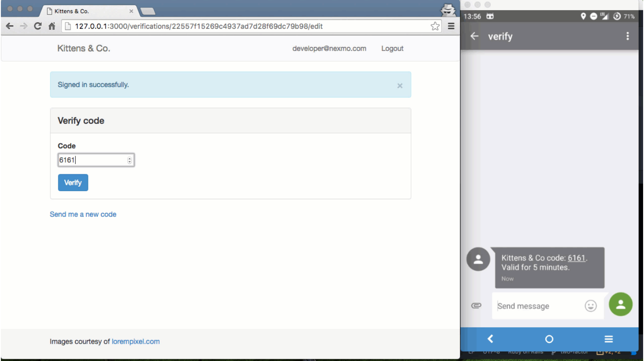
Task: Tap the battery 71% indicator
Action: [629, 16]
